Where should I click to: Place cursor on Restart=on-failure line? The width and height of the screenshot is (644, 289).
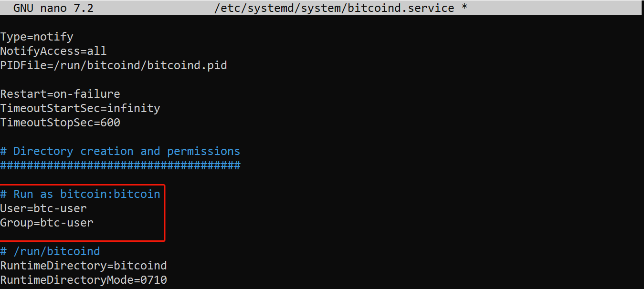(x=60, y=94)
